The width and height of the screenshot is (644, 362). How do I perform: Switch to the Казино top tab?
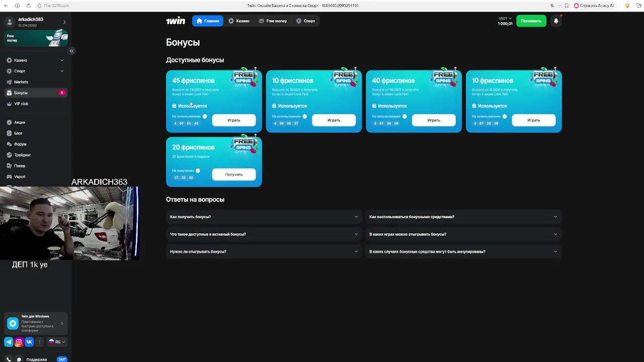(239, 21)
